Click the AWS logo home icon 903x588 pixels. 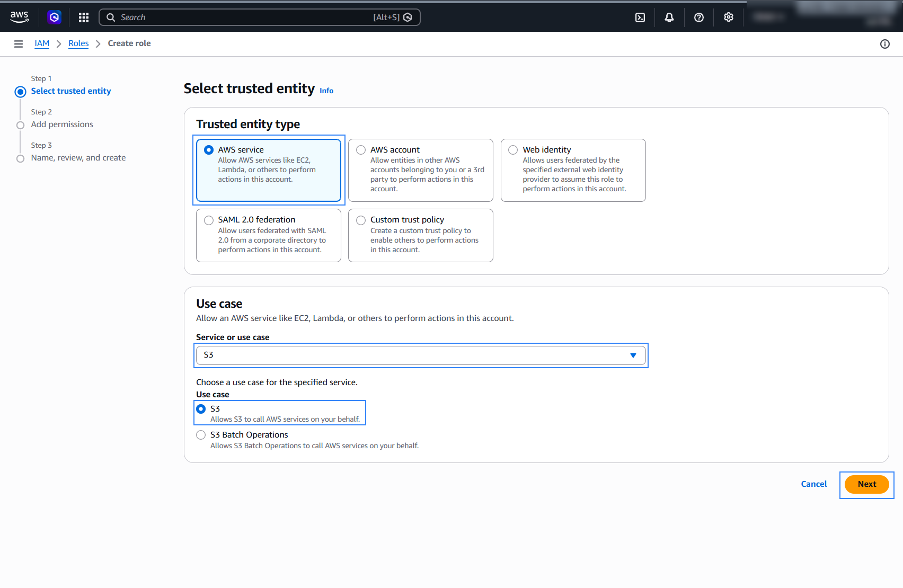pos(20,17)
